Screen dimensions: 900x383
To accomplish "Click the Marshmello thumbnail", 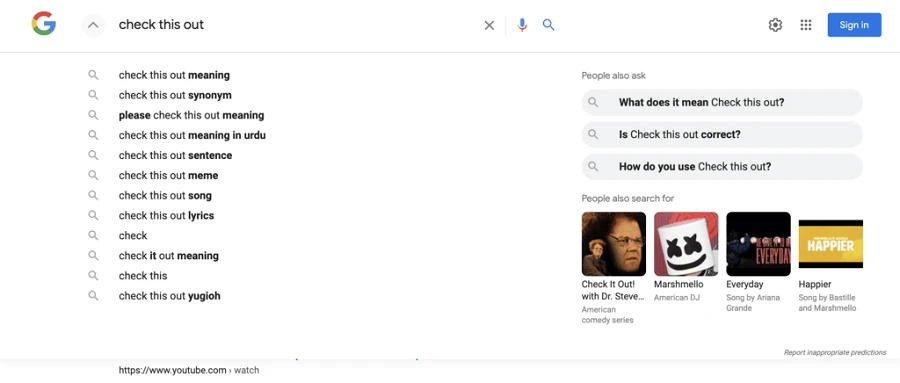I will 686,244.
